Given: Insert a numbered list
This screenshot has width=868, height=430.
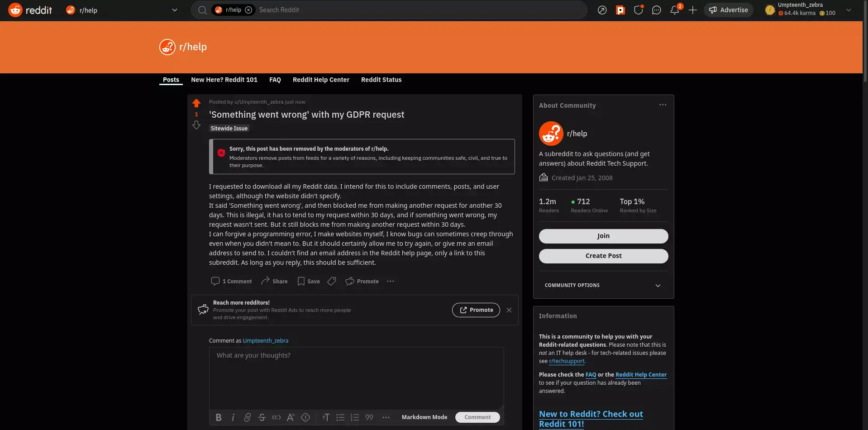Looking at the screenshot, I should tap(355, 417).
